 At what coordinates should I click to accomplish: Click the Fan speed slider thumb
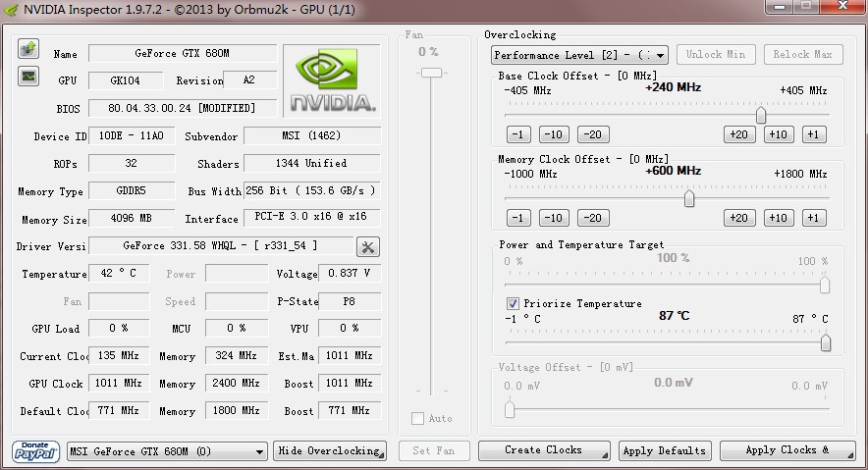[x=431, y=73]
